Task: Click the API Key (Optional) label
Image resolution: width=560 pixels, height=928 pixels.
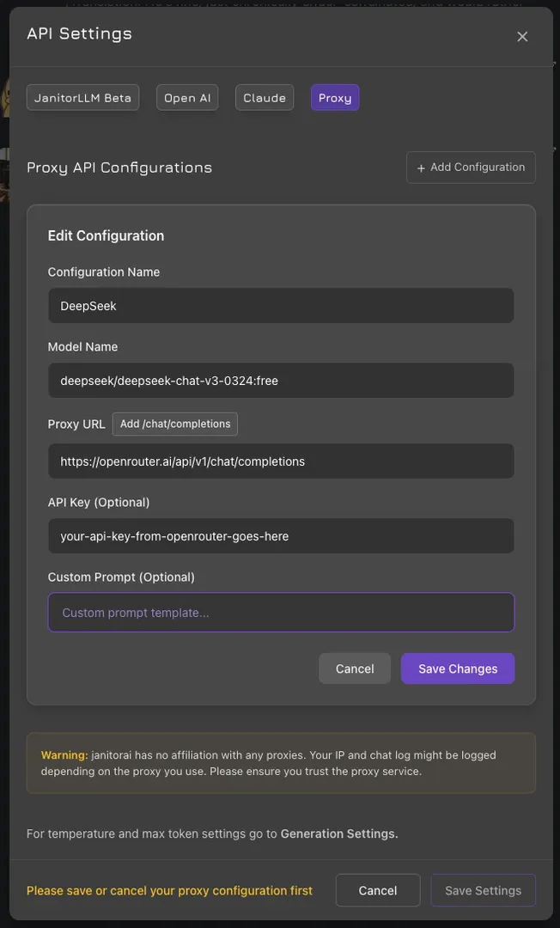Action: click(x=99, y=503)
